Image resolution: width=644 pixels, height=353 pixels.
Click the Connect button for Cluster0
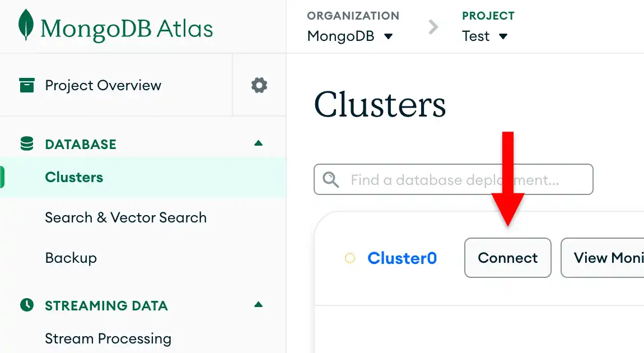[507, 258]
